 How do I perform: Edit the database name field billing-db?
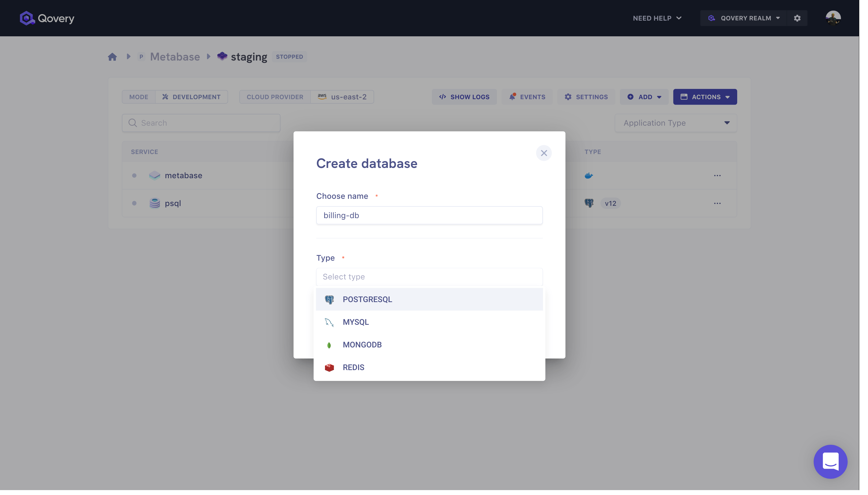click(x=429, y=215)
